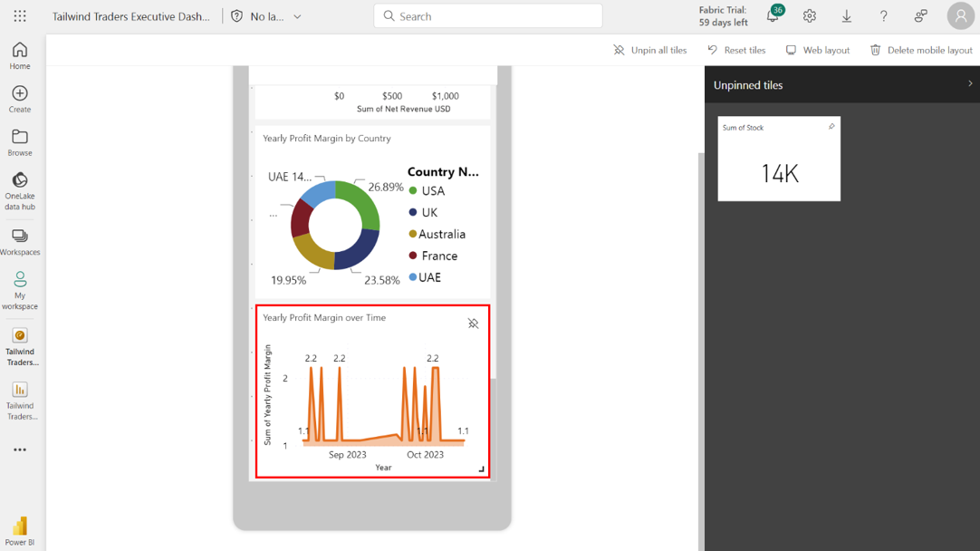Expand the sensitivity label dropdown

pos(297,16)
